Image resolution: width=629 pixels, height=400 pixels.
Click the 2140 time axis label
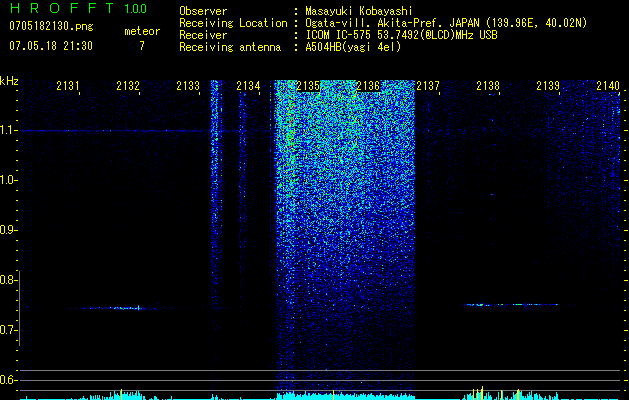point(608,86)
